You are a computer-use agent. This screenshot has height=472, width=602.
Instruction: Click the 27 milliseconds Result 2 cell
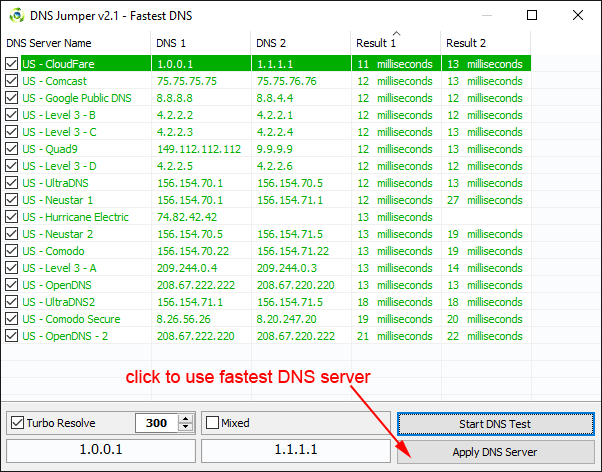(x=485, y=200)
